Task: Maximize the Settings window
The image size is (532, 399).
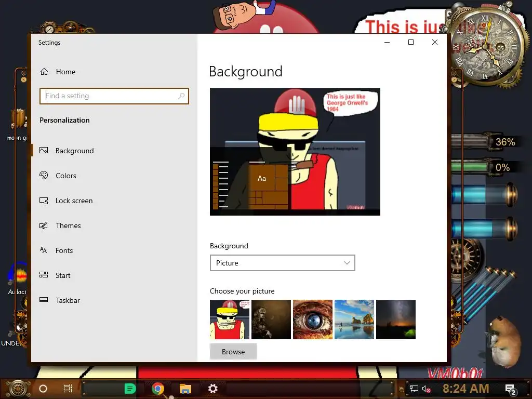Action: click(x=411, y=43)
